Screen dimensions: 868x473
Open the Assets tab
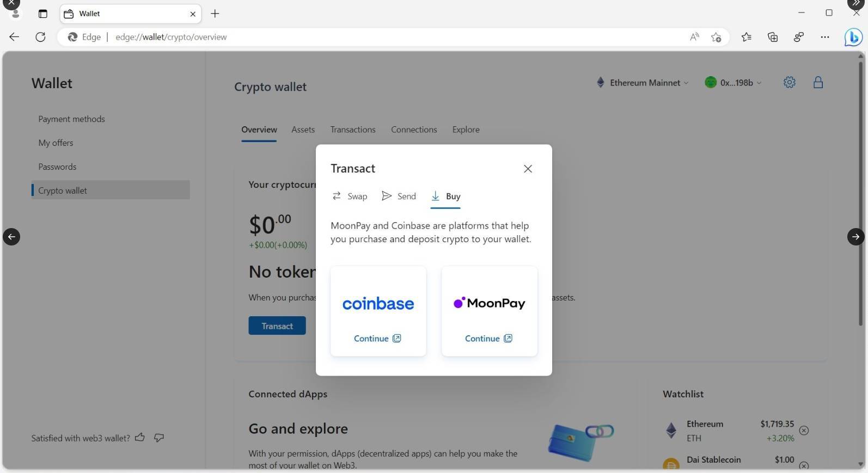pyautogui.click(x=303, y=130)
